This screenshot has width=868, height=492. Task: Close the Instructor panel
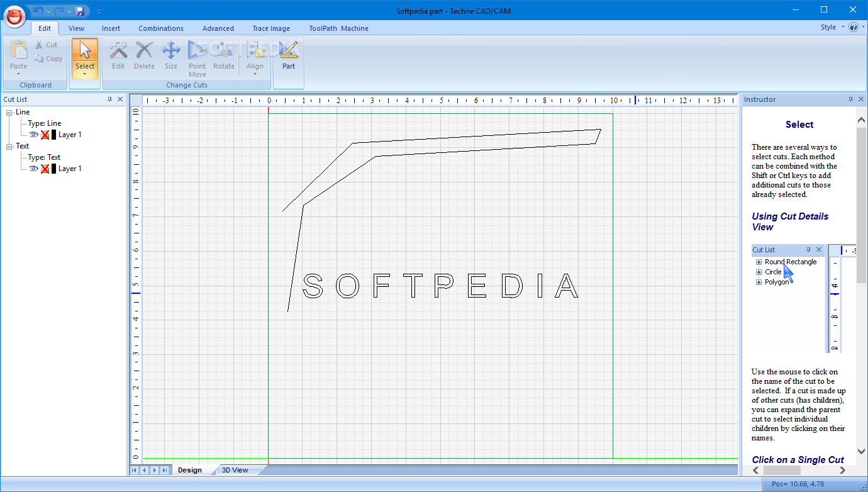click(861, 99)
